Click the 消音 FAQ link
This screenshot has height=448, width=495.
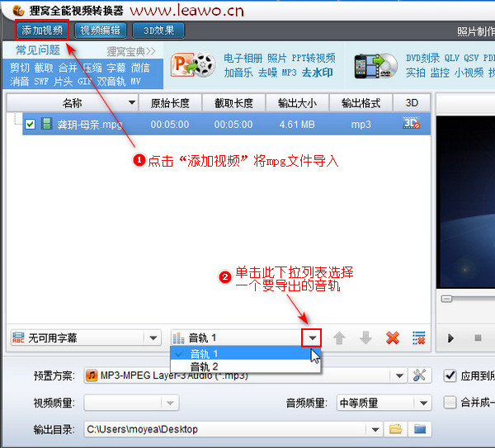tap(20, 82)
